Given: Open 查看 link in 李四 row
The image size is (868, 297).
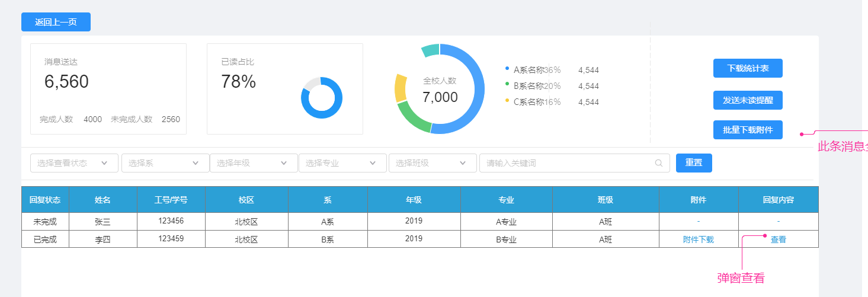Looking at the screenshot, I should 779,239.
